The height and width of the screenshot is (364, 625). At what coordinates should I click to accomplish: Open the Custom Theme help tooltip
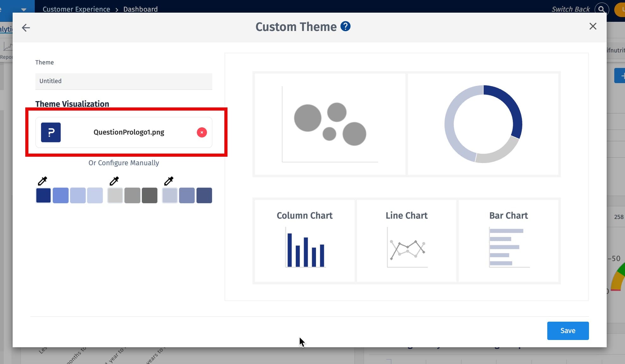345,26
